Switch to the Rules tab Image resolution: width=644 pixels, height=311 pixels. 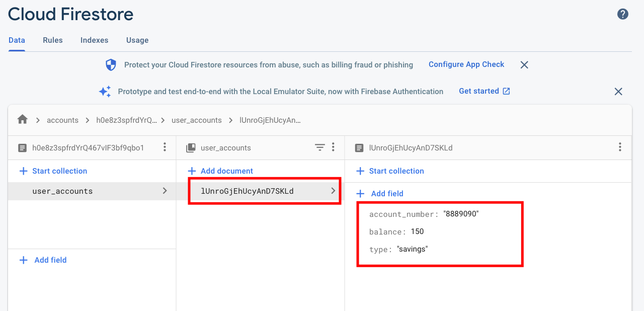53,40
